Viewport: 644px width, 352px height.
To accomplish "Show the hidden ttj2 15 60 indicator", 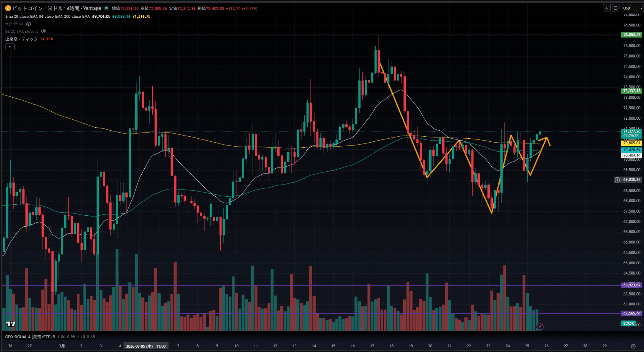I will coord(28,24).
